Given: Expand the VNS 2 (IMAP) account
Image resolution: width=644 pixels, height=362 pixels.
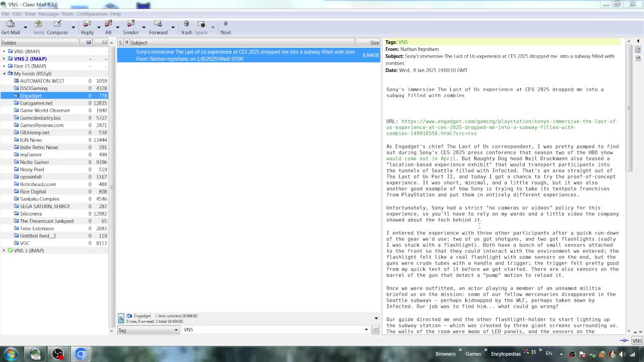Looking at the screenshot, I should point(4,59).
